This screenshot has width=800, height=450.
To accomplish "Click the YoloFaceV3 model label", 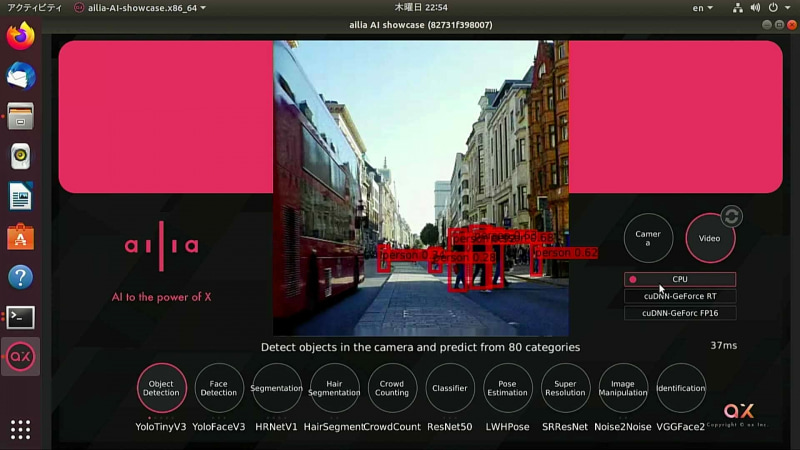I will pos(219,427).
